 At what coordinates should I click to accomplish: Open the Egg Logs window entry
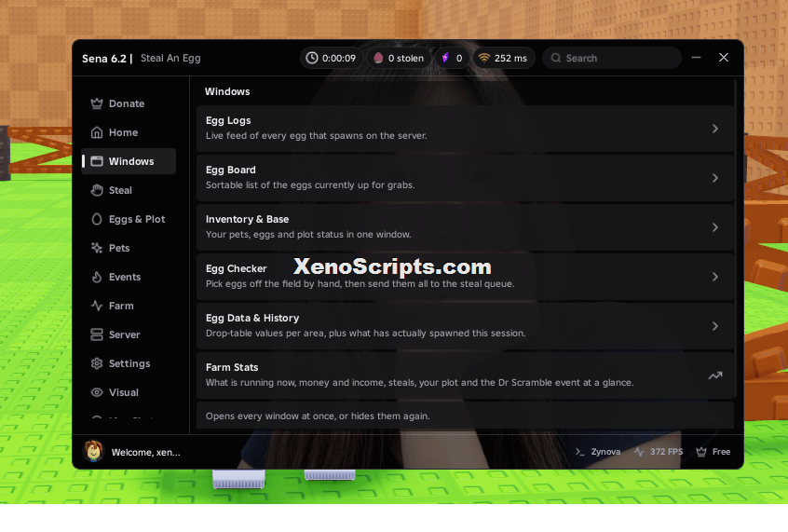pos(465,129)
